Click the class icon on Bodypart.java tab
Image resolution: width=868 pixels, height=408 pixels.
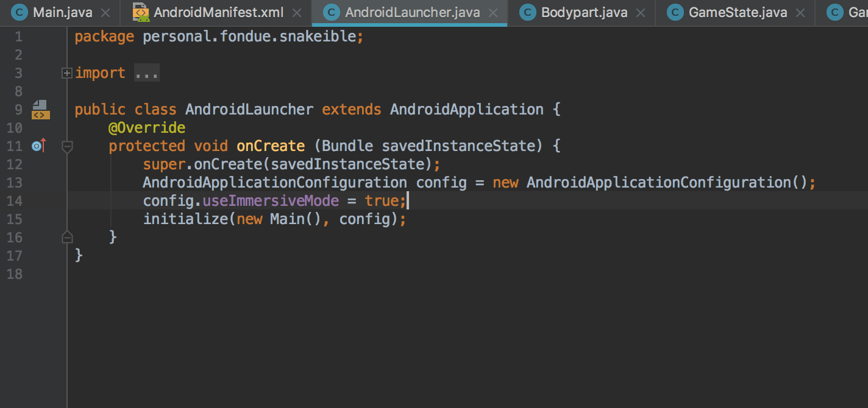527,12
